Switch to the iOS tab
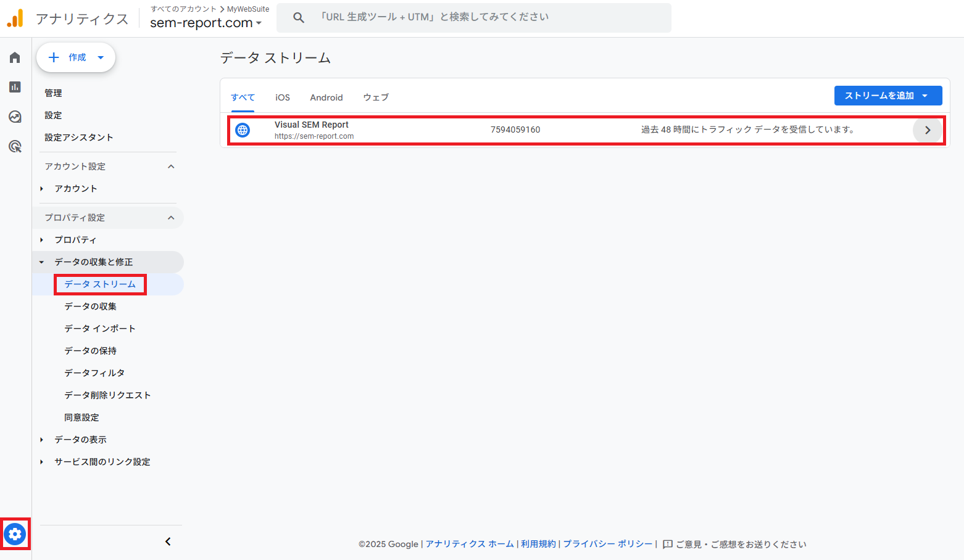The image size is (964, 560). coord(282,97)
